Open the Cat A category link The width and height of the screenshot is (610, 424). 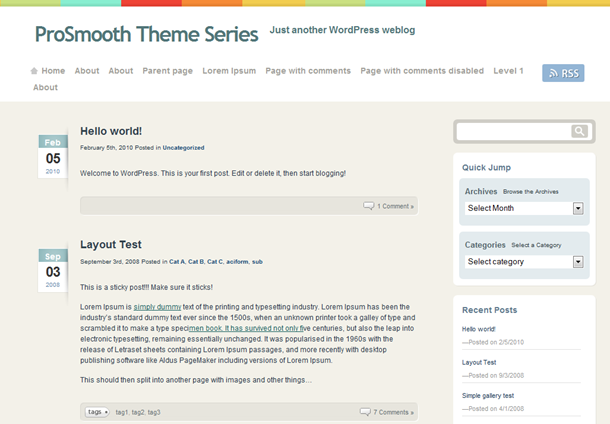point(177,262)
